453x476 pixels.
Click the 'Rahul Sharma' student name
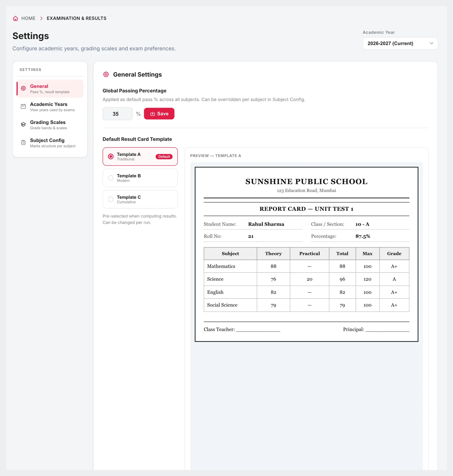pyautogui.click(x=266, y=224)
